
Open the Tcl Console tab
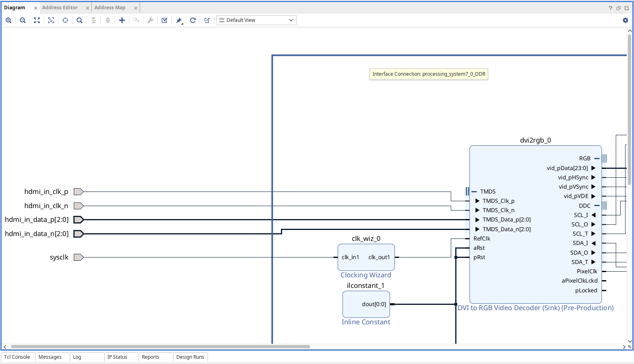coord(17,357)
